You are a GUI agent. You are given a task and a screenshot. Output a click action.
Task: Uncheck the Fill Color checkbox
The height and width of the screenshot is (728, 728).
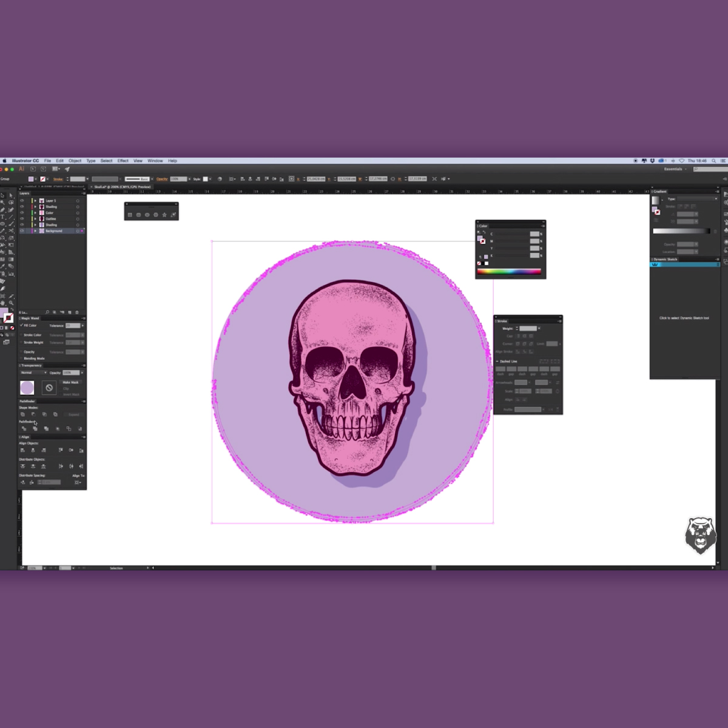21,325
